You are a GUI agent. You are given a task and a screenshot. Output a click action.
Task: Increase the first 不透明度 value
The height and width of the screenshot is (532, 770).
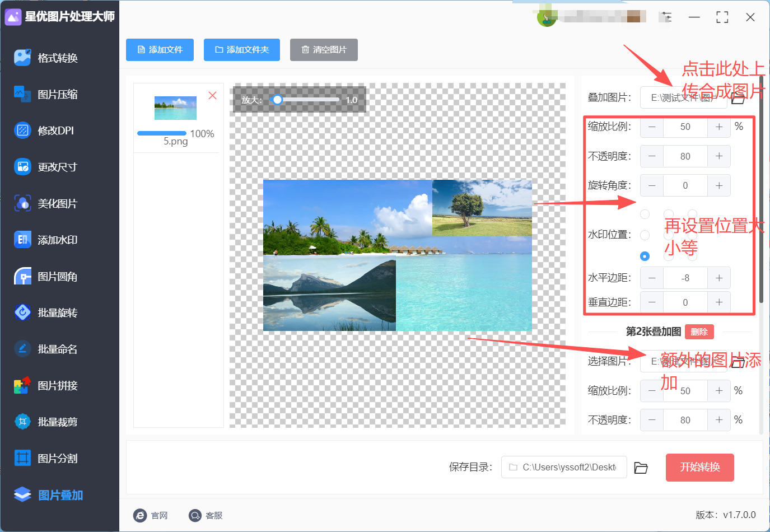(719, 156)
